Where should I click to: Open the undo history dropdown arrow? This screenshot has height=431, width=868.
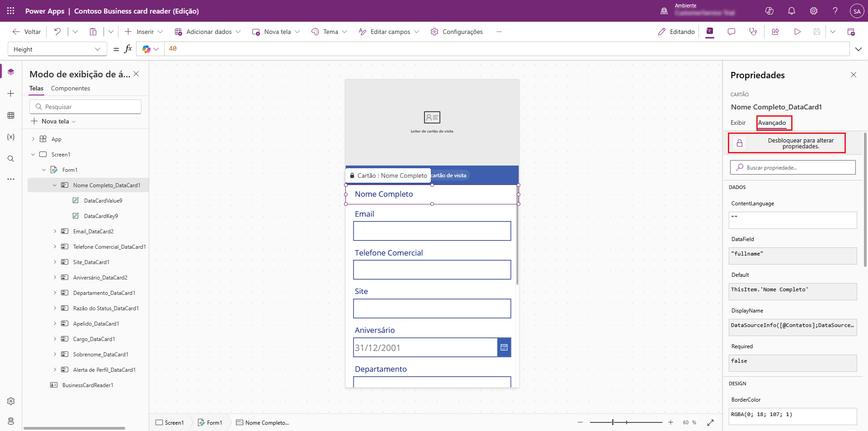click(75, 32)
